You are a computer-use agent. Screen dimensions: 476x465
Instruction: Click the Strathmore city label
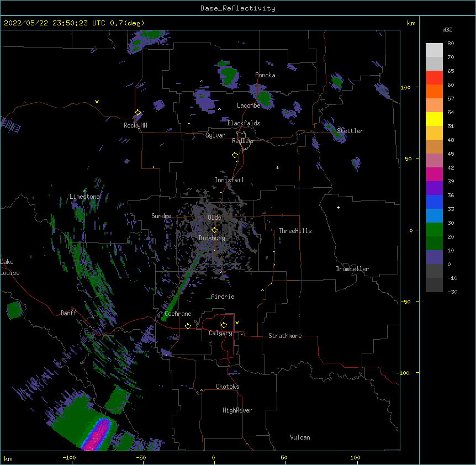285,336
